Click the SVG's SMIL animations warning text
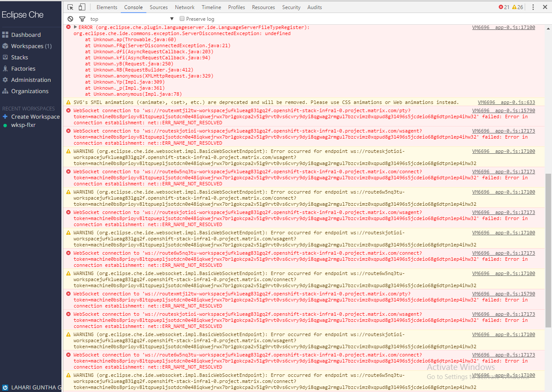552x392 pixels. click(266, 102)
